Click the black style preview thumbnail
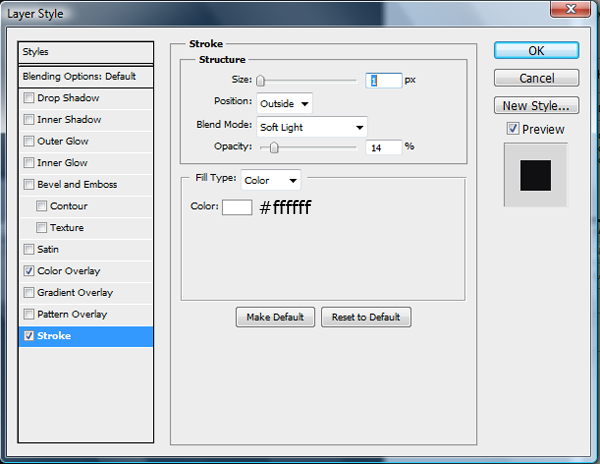600x464 pixels. click(x=535, y=175)
